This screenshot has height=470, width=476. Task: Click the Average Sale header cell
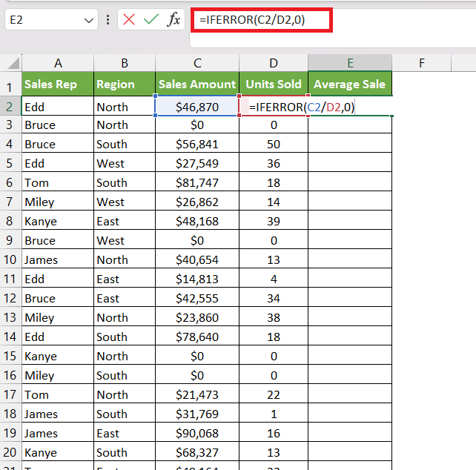click(349, 85)
